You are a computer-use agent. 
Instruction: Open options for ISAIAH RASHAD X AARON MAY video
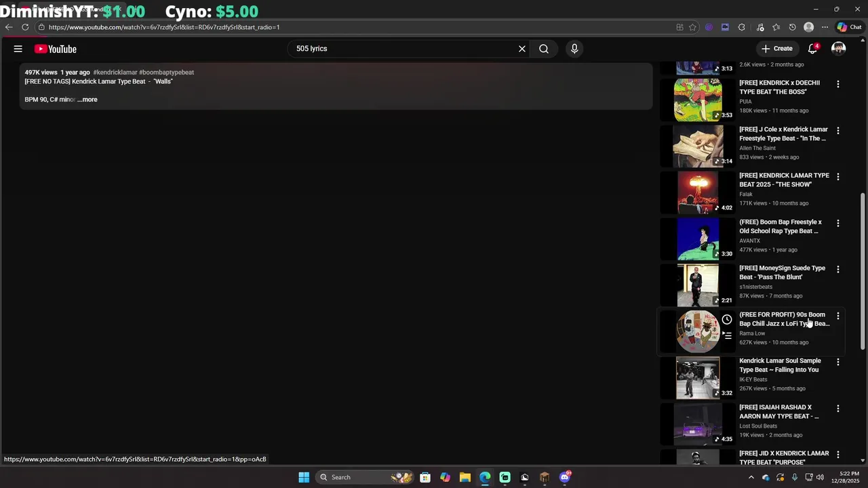(838, 409)
